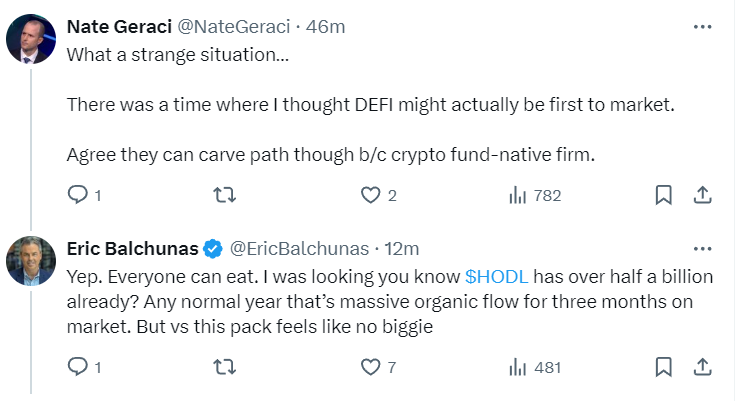Bookmark Nate Geraci's tweet
Viewport: 739px width, 401px height.
click(x=663, y=196)
